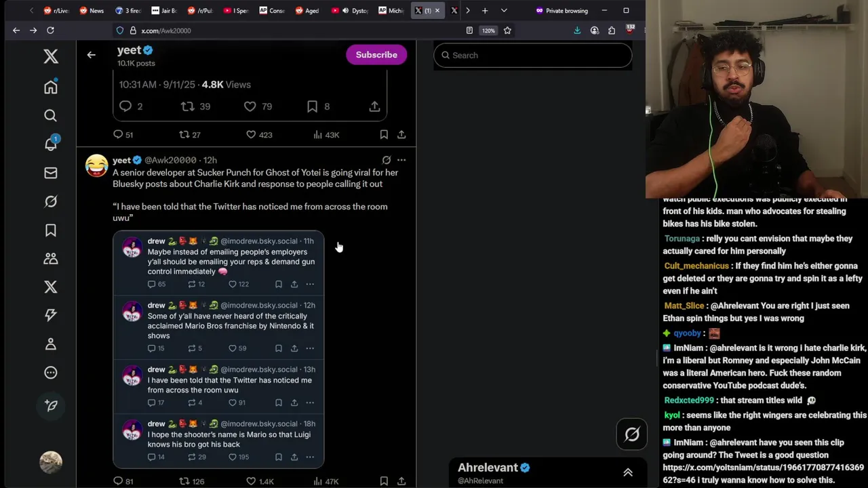
Task: Like the Sucker Punch tweet (1.4K)
Action: 259,481
